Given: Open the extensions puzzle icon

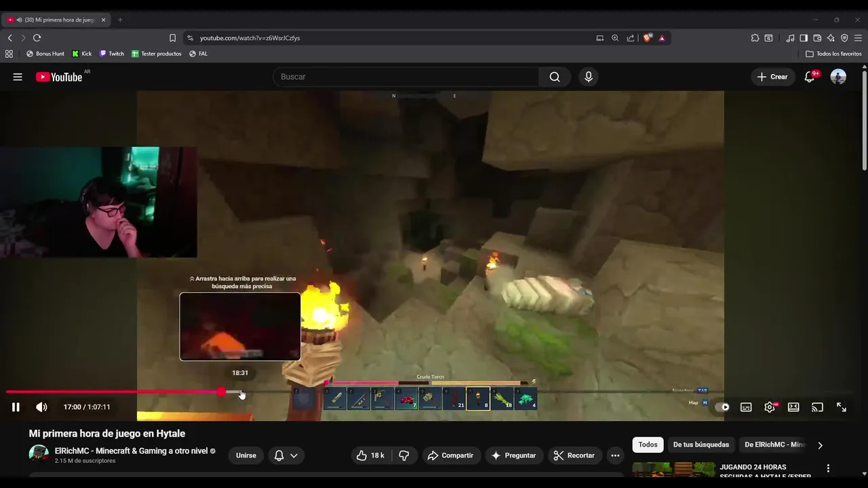Looking at the screenshot, I should (x=755, y=38).
